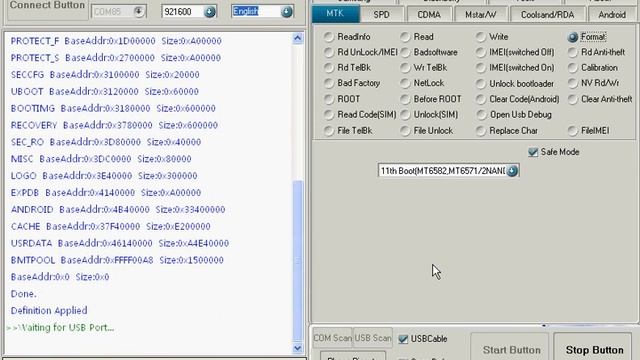The image size is (640, 360).
Task: Click the log scroll down arrow
Action: click(x=298, y=348)
